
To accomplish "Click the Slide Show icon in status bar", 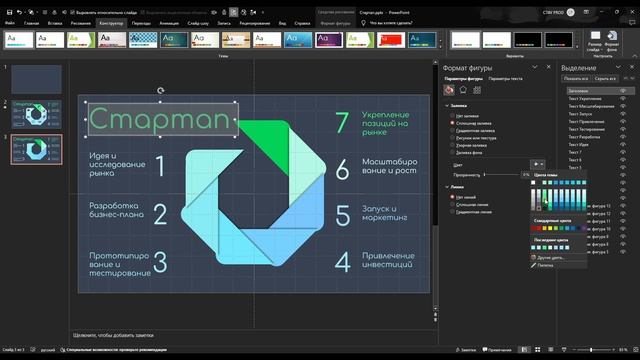I will click(x=564, y=350).
